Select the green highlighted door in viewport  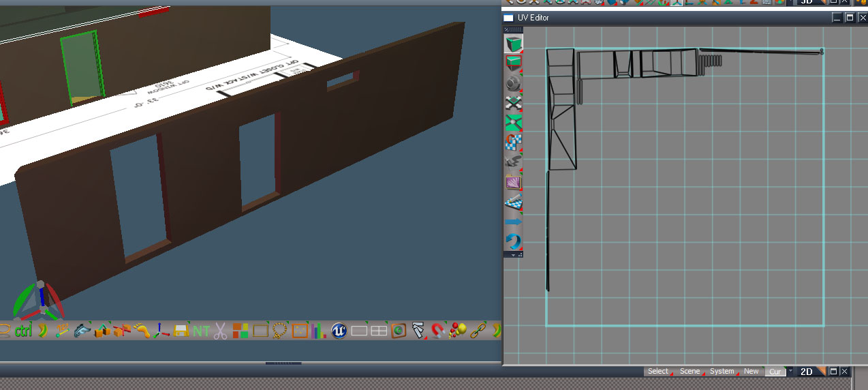tap(81, 68)
